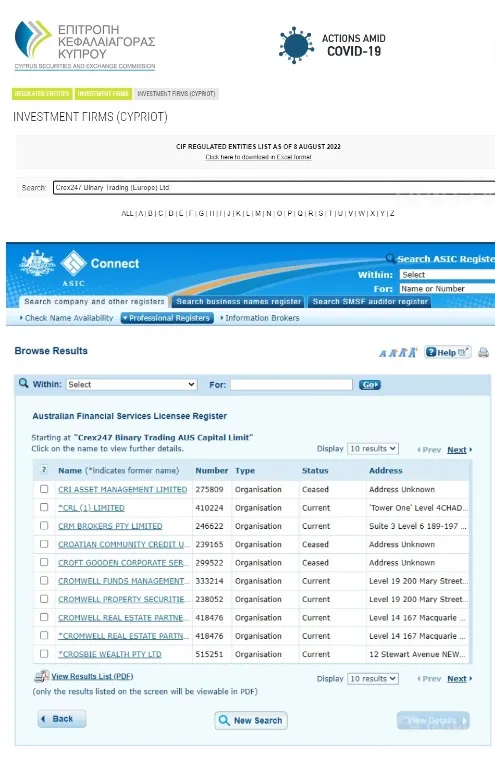The image size is (495, 759).
Task: Click the CIF search text field
Action: coord(274,188)
